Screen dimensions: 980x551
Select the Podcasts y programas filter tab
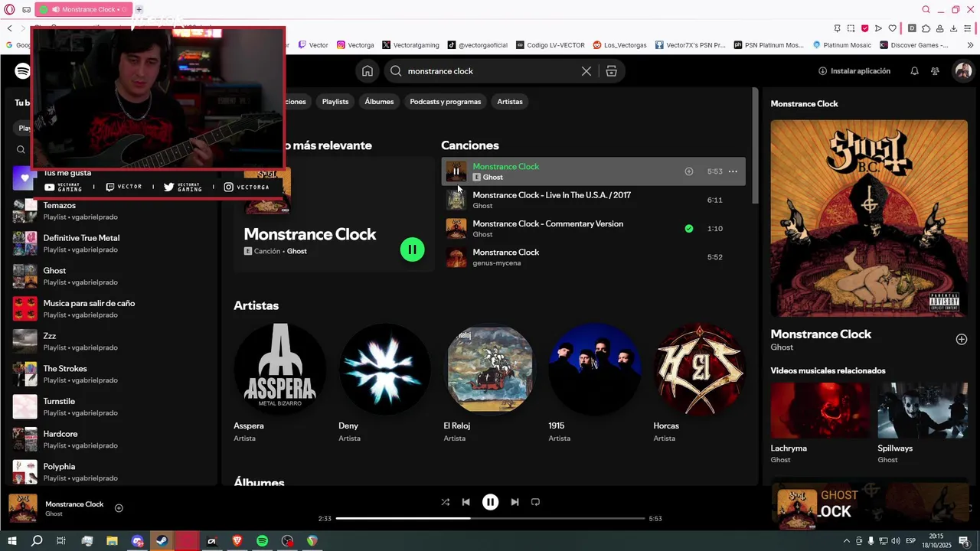tap(446, 102)
